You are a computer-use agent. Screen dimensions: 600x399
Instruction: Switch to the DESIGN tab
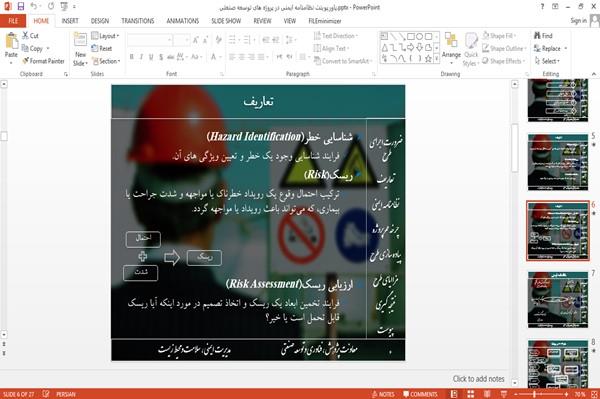pos(100,21)
